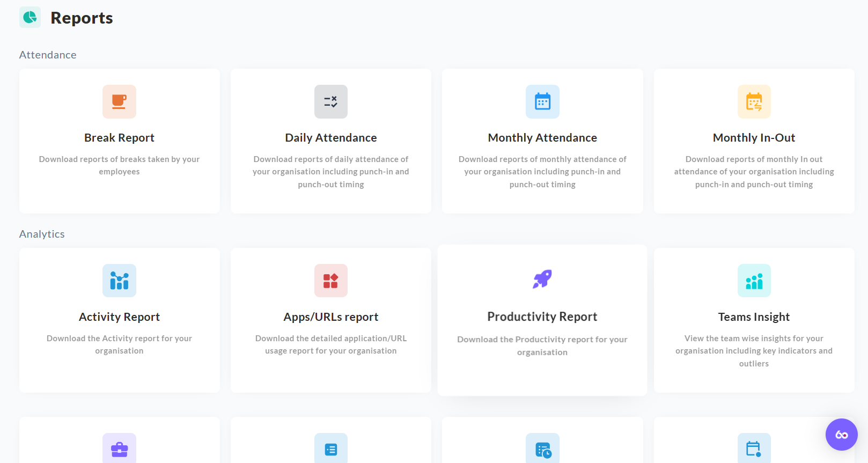Click the Daily Attendance checklist icon
Screen dimensions: 868x463
tap(331, 101)
